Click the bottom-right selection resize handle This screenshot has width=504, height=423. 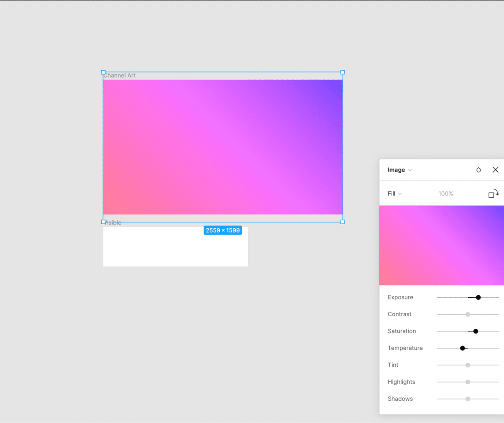(343, 222)
